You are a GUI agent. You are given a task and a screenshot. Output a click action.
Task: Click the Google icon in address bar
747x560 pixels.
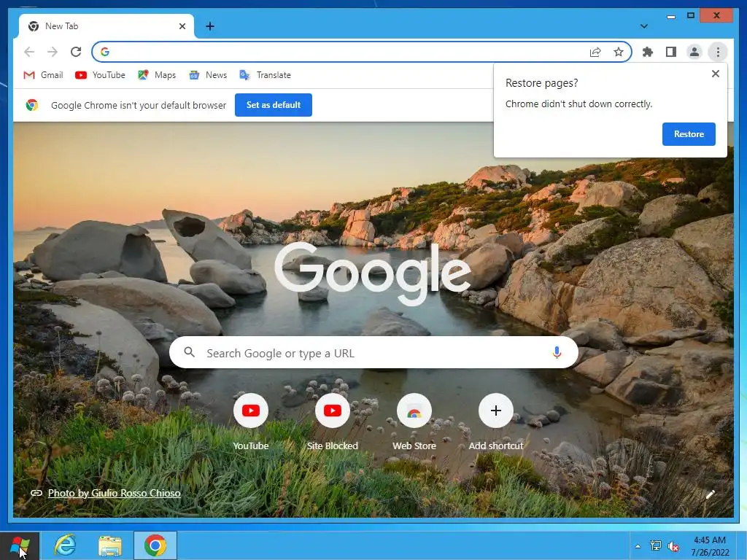[105, 52]
